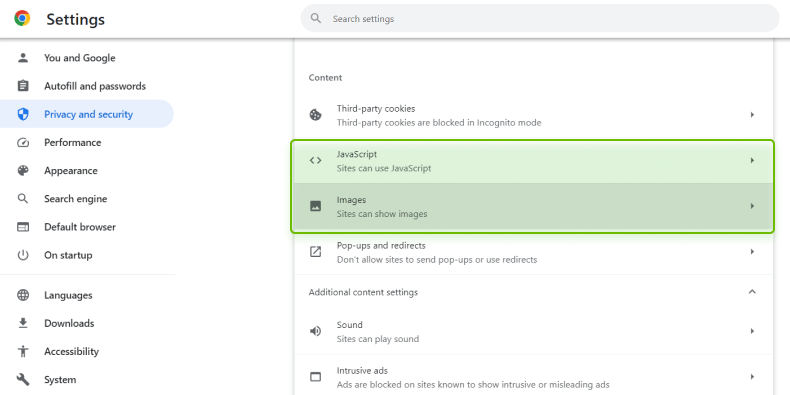Open Images settings via its arrow
Image resolution: width=790 pixels, height=395 pixels.
752,206
